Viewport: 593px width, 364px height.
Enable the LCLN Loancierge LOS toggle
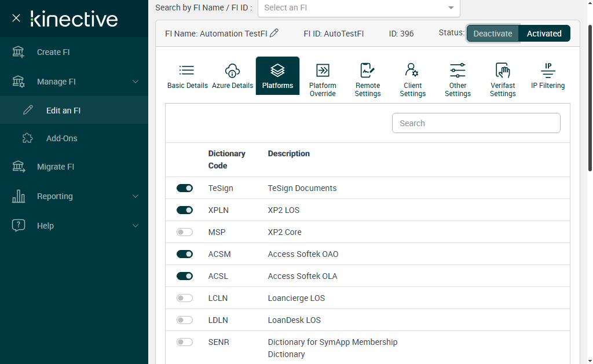185,298
